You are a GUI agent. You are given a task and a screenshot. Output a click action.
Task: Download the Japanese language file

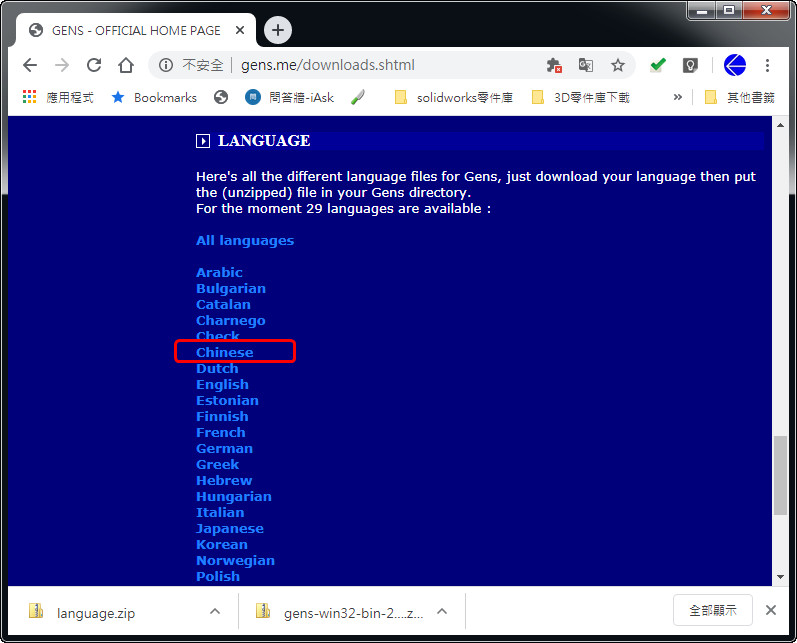point(230,529)
